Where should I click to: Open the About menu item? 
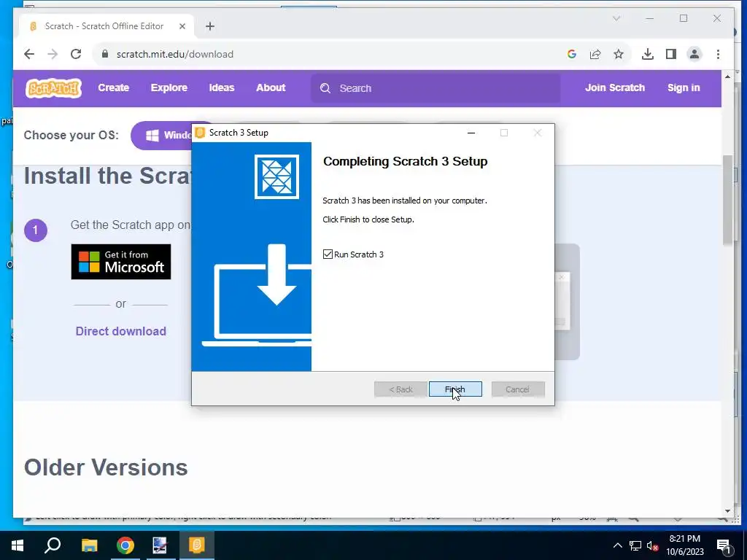click(x=271, y=87)
